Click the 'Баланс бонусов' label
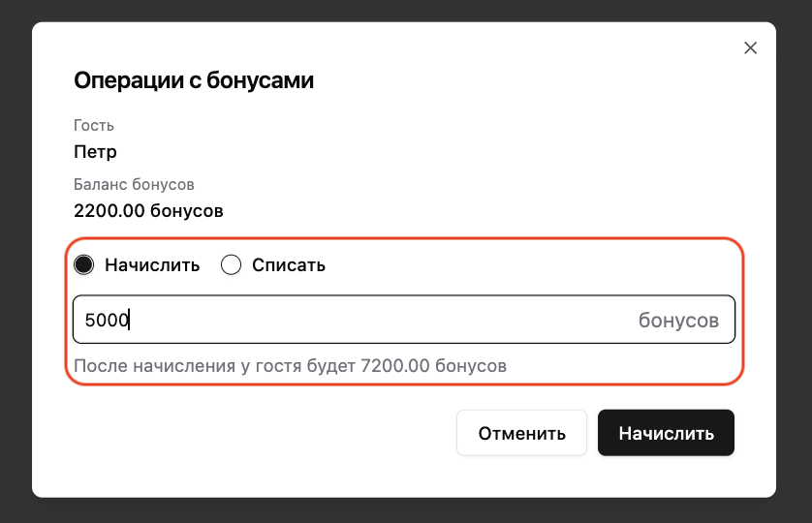Screen dimensions: 812x523 (134, 184)
